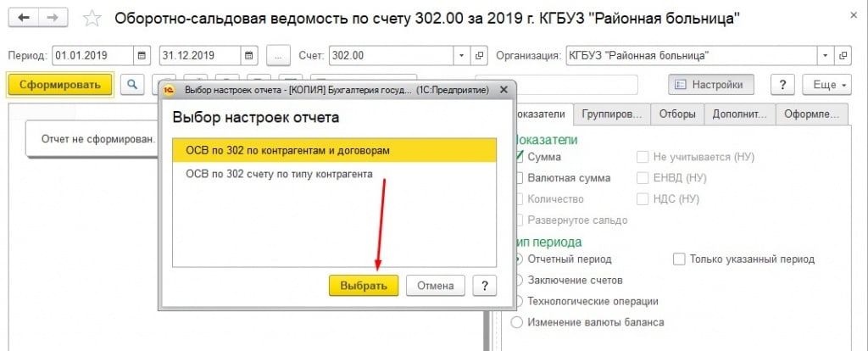Enable the Валютная сумма checkbox

coord(519,178)
